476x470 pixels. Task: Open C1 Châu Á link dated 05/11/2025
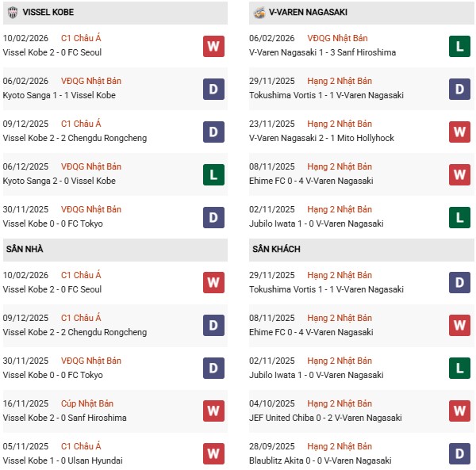(82, 446)
